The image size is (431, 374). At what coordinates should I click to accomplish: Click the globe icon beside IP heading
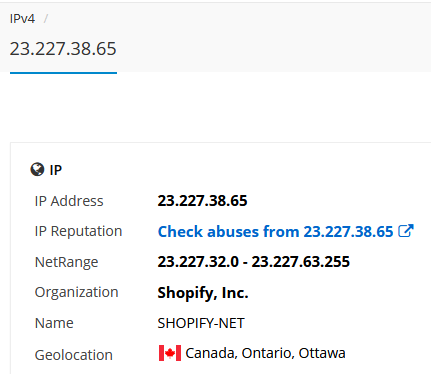tap(37, 169)
